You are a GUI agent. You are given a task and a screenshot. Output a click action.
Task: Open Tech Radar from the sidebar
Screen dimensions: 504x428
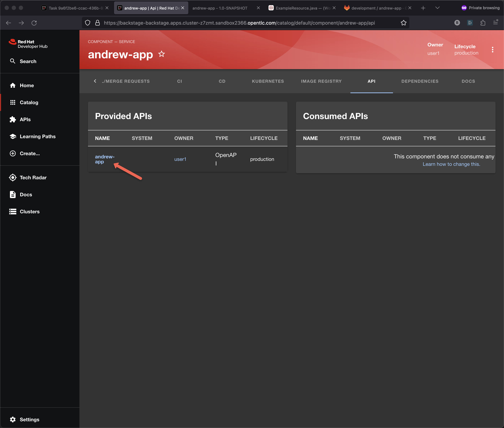pos(33,178)
